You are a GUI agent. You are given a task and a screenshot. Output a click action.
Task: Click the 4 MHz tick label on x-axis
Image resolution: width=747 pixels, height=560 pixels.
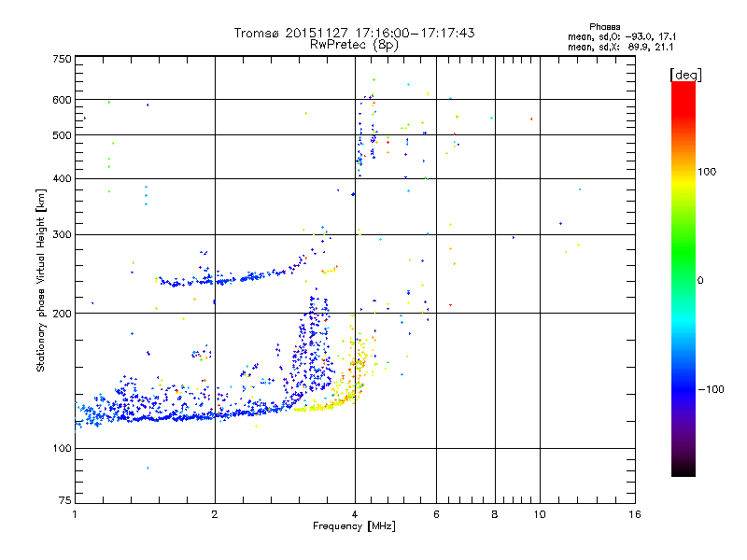(x=354, y=514)
